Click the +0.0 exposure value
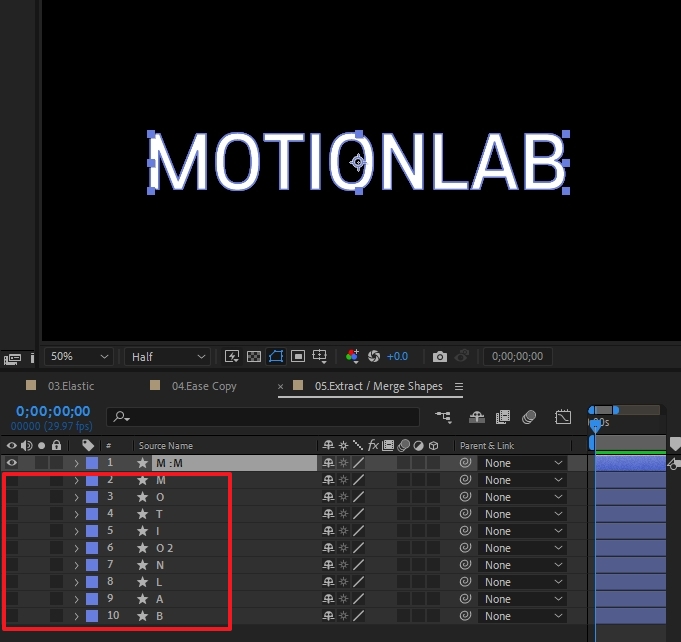The height and width of the screenshot is (642, 681). tap(397, 357)
